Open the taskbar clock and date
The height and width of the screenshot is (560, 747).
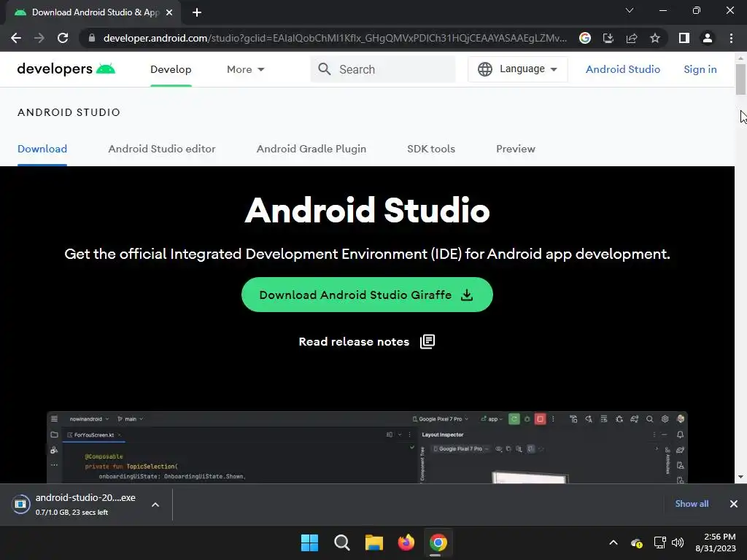click(x=716, y=542)
